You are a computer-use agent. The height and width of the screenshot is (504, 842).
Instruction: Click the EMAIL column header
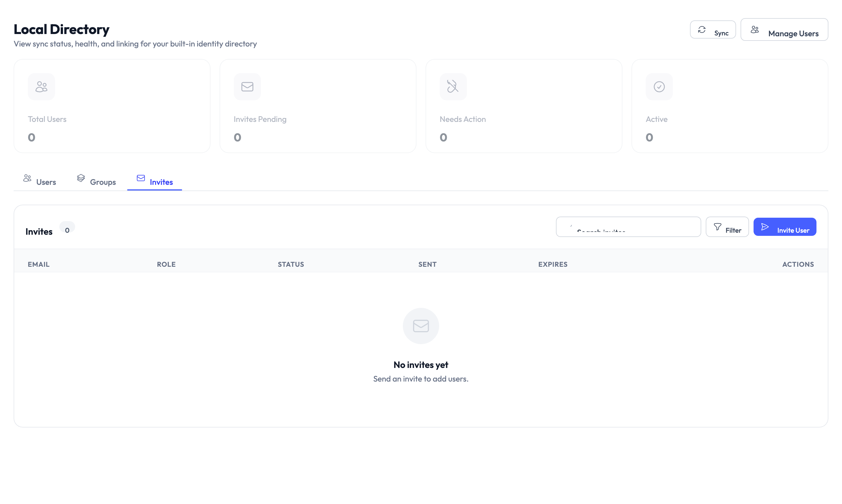38,264
